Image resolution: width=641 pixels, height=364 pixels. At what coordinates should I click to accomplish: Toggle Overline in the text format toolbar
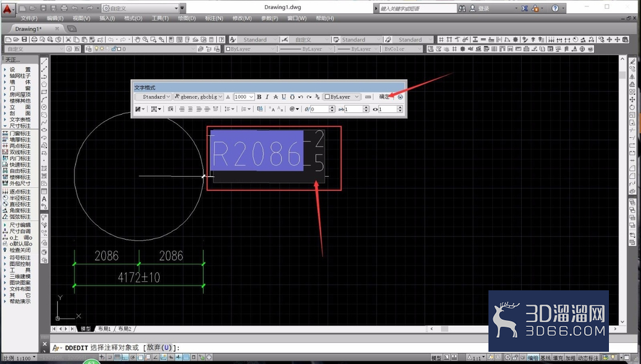(292, 97)
